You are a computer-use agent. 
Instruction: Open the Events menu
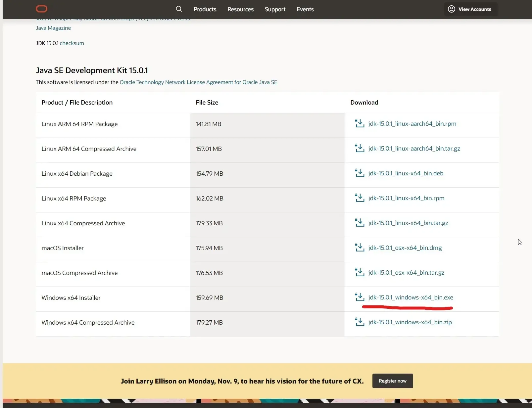pyautogui.click(x=305, y=9)
